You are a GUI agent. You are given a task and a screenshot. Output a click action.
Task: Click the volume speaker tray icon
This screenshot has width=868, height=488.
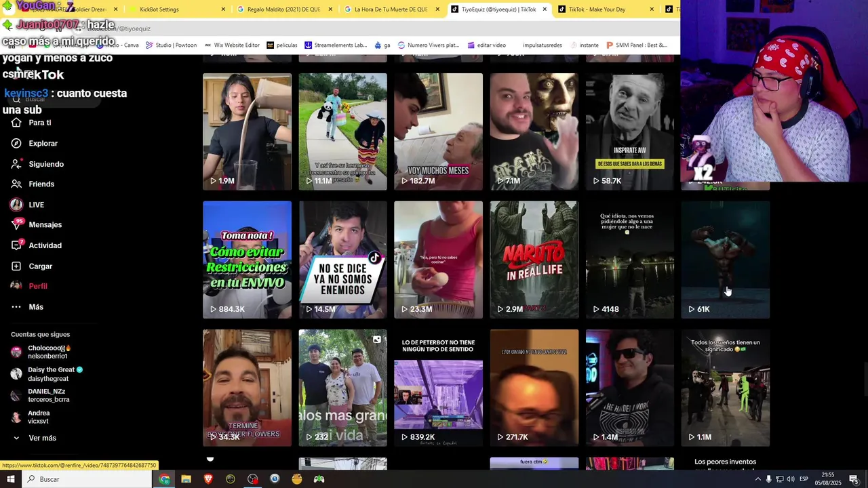pos(790,479)
